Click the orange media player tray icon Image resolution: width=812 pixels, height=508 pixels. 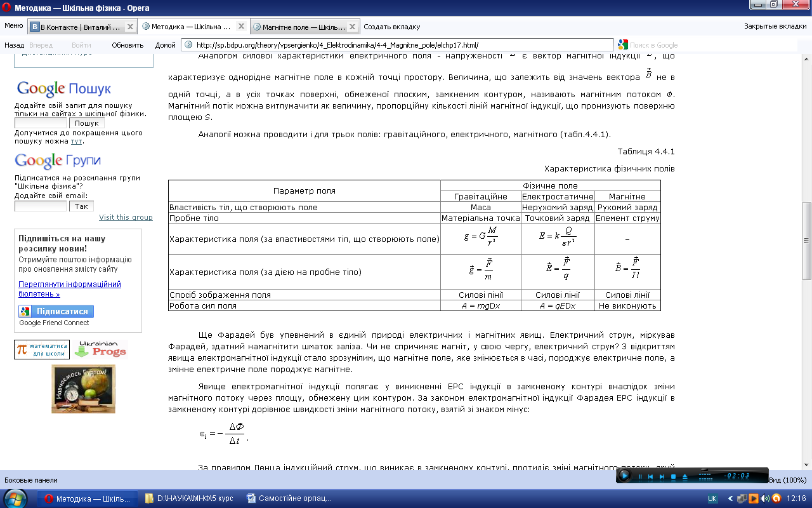(753, 498)
